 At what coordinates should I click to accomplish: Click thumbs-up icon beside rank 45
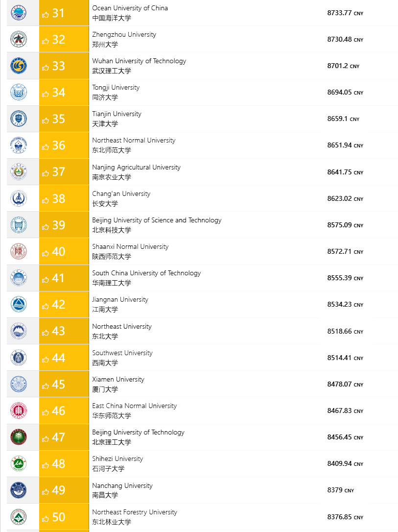pyautogui.click(x=46, y=386)
